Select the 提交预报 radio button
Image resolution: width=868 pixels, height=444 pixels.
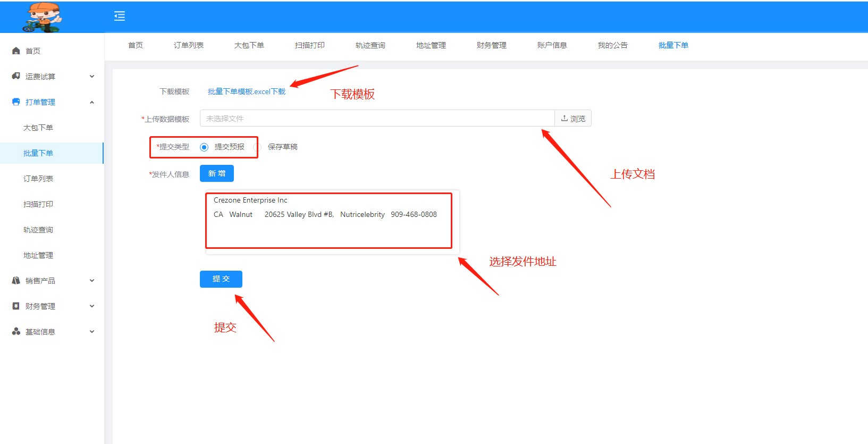click(x=204, y=147)
